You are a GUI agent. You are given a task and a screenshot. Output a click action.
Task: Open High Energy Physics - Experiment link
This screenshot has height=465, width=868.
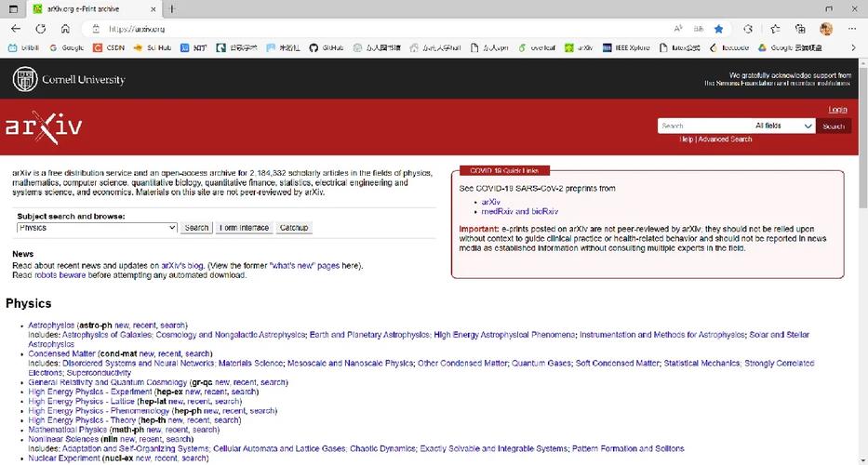pos(89,392)
